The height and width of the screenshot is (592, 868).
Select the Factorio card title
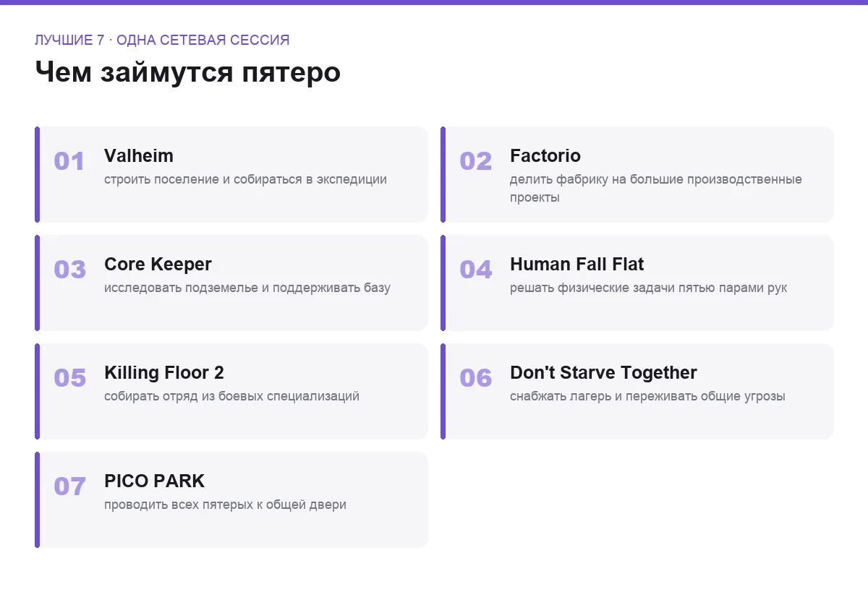(x=545, y=155)
